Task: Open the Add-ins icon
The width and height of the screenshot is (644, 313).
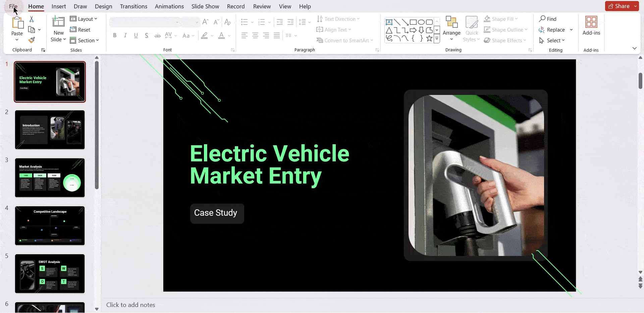Action: click(591, 22)
